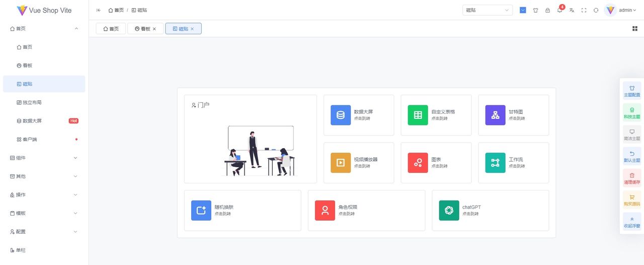The image size is (644, 265).
Task: Click the 角色权限 tile title
Action: click(x=348, y=207)
